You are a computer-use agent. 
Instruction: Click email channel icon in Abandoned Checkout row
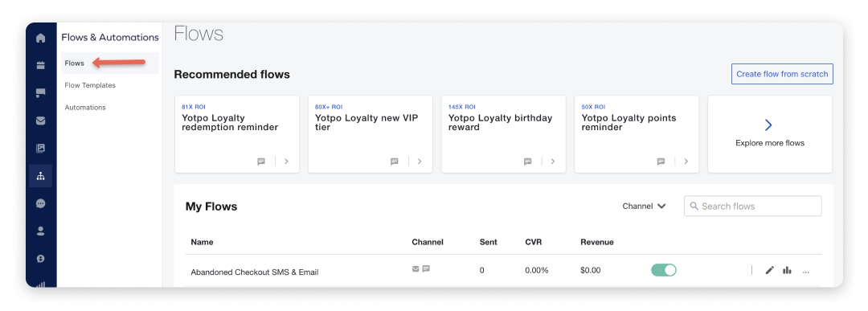[416, 269]
